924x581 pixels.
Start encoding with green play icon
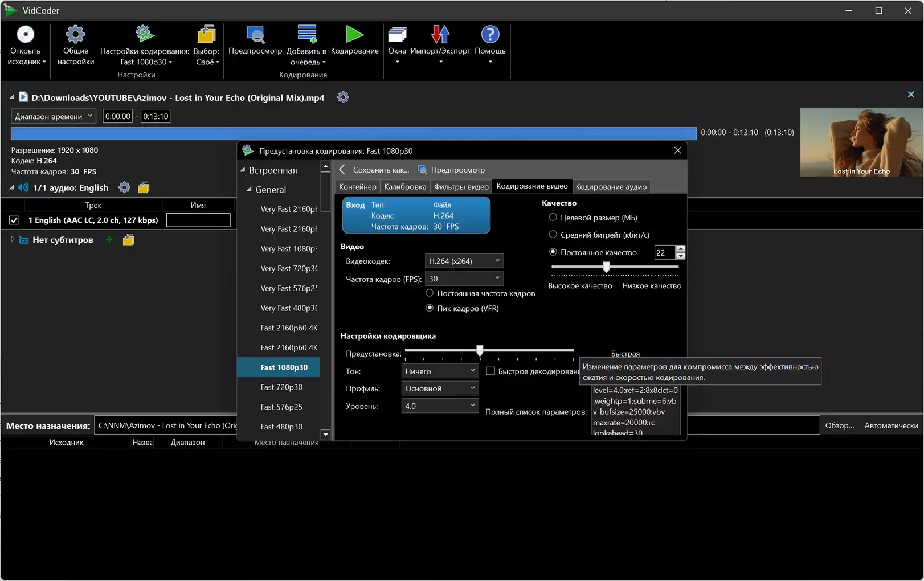tap(354, 35)
